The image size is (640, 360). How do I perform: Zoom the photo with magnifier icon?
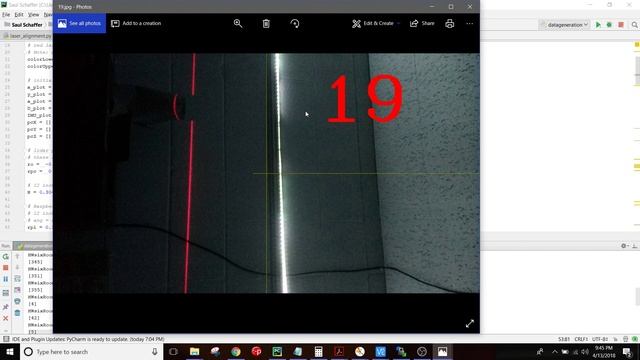pyautogui.click(x=238, y=23)
